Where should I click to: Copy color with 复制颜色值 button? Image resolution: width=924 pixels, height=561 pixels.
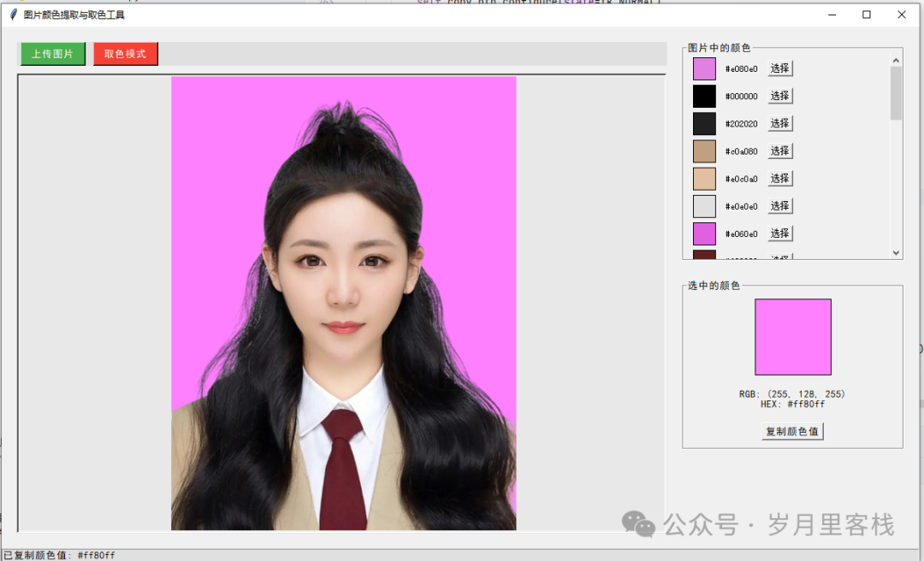pyautogui.click(x=792, y=431)
